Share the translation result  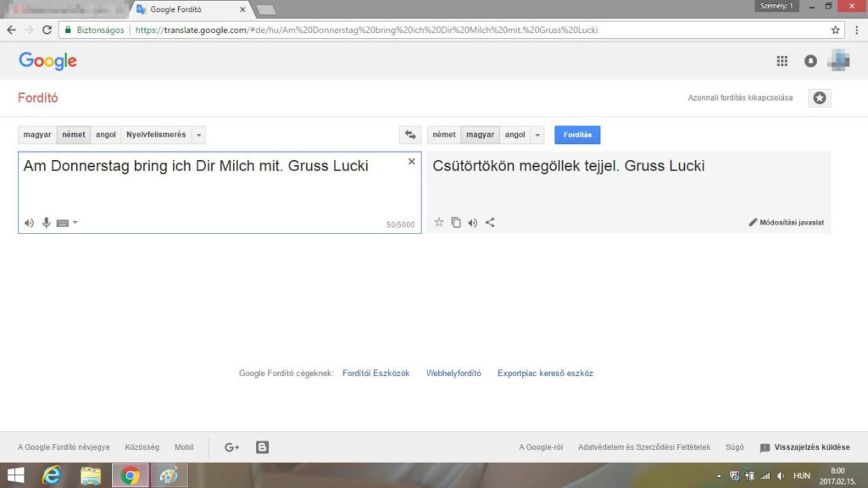pos(490,223)
